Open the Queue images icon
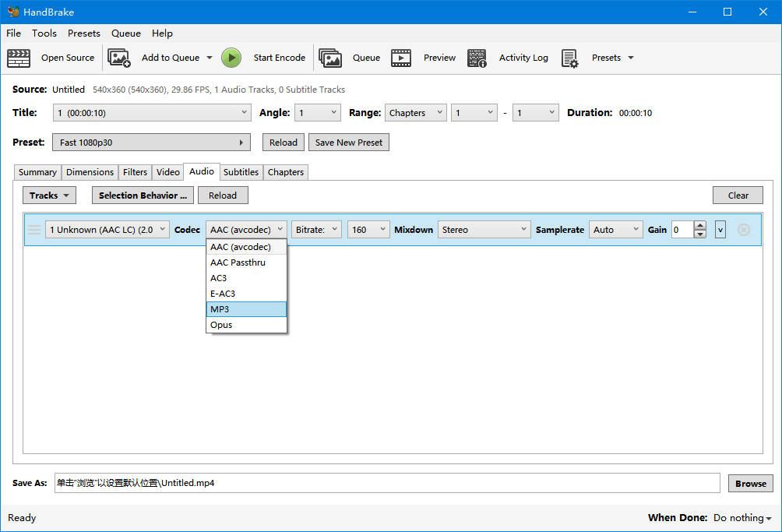 (x=330, y=58)
